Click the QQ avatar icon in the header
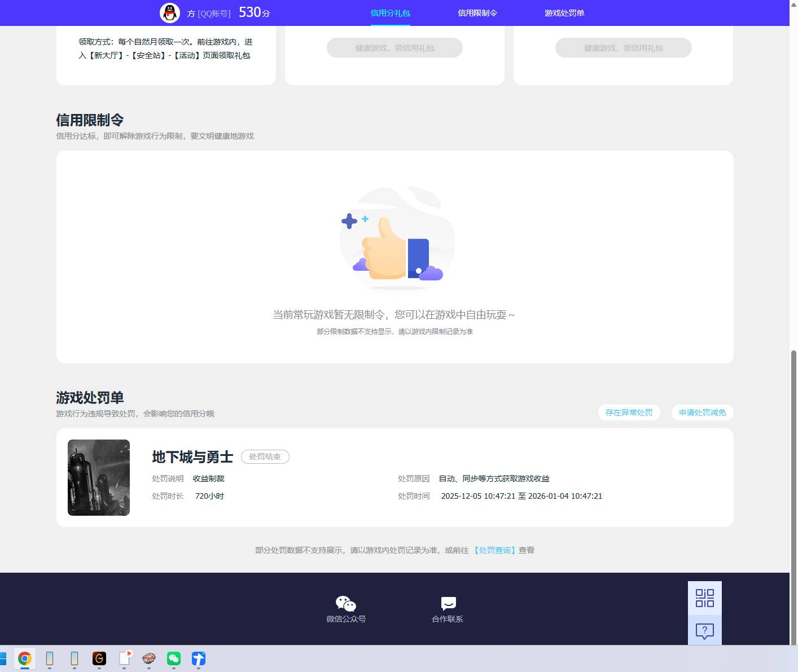 [x=169, y=13]
